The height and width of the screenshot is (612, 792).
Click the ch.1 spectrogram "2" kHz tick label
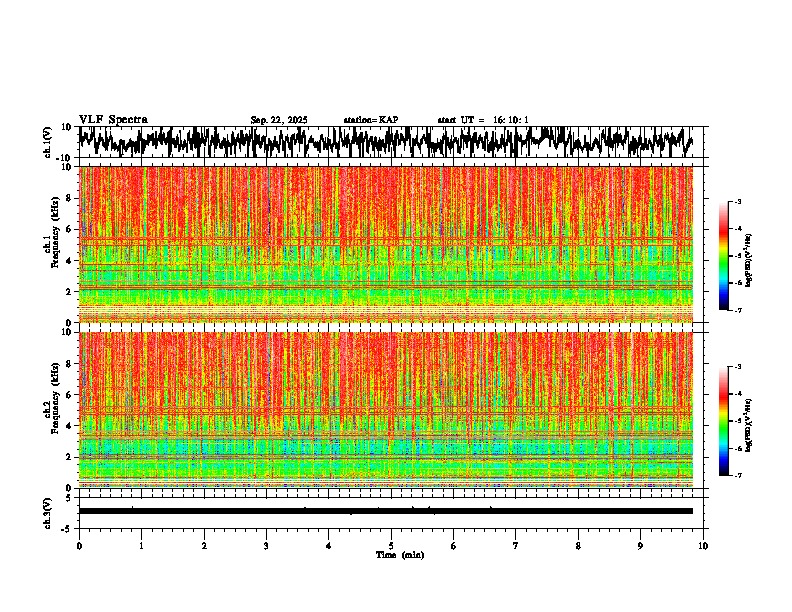coord(69,292)
